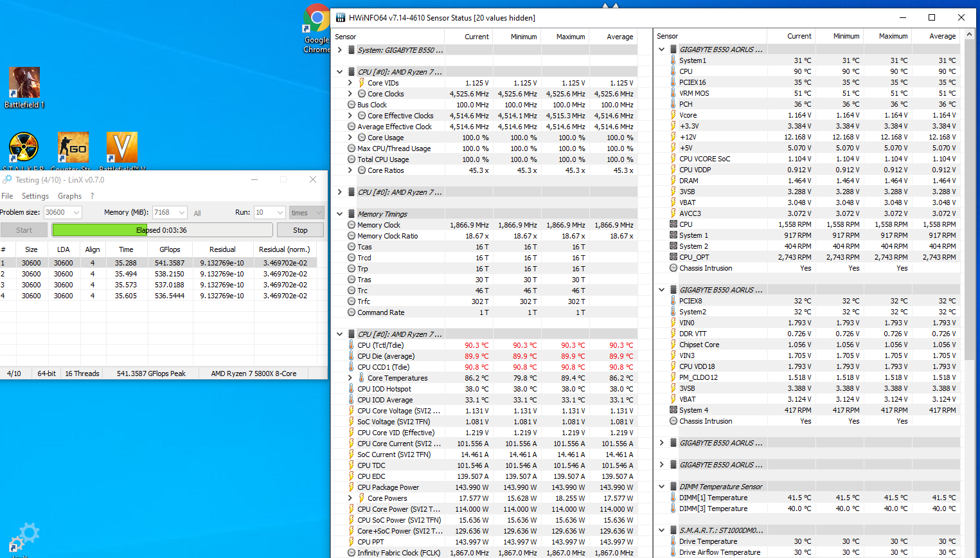Click AMD Ryzen 7 5800X 8-Core status text
Screen dimensions: 980x558
pos(254,373)
